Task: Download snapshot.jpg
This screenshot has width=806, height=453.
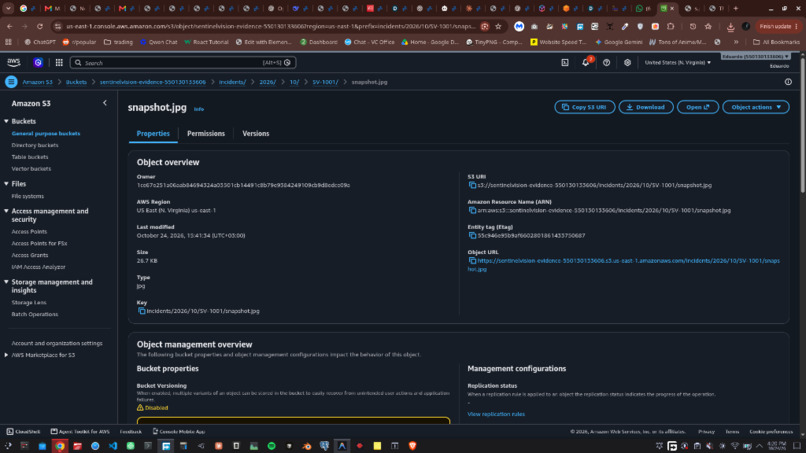Action: coord(646,107)
